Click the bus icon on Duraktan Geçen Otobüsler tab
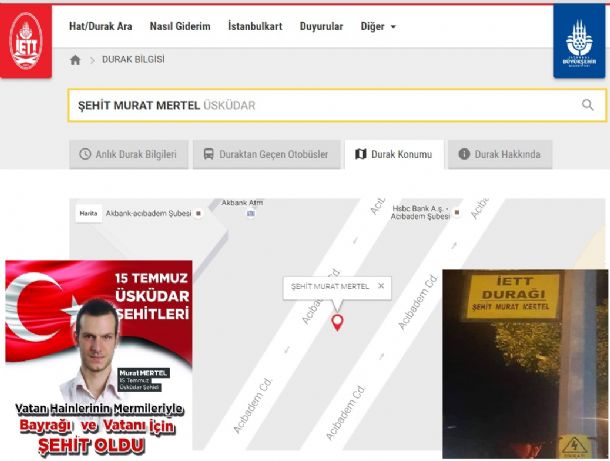The width and height of the screenshot is (610, 461). 209,154
